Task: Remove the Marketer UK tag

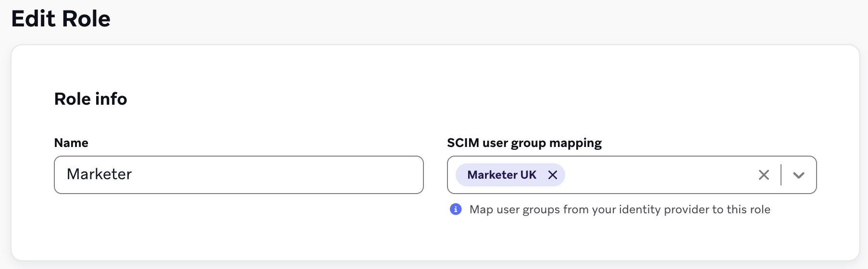Action: 553,175
